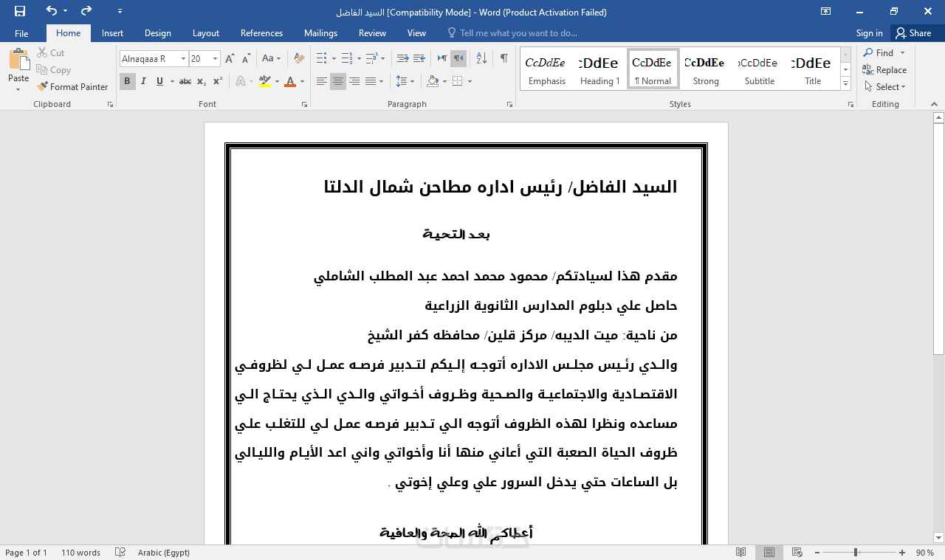Open Replace dialog
This screenshot has height=560, width=945.
click(885, 70)
